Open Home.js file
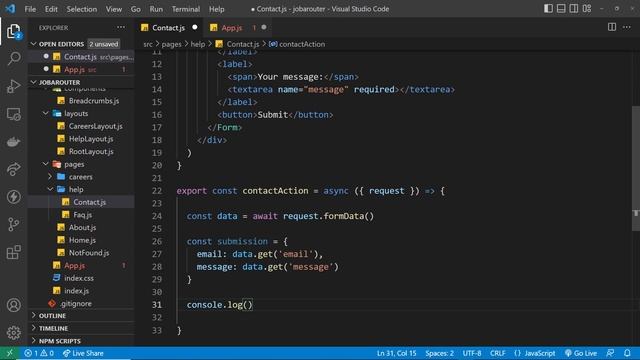Screen dimensions: 640x360 82,240
